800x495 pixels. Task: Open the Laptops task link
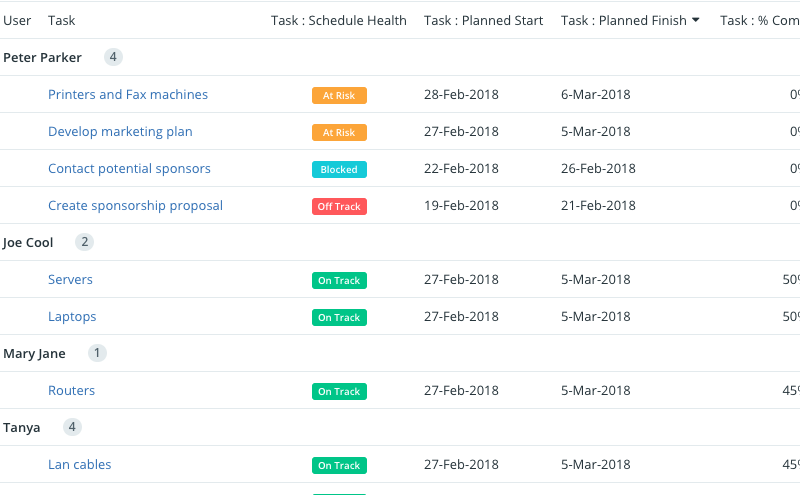click(x=72, y=317)
